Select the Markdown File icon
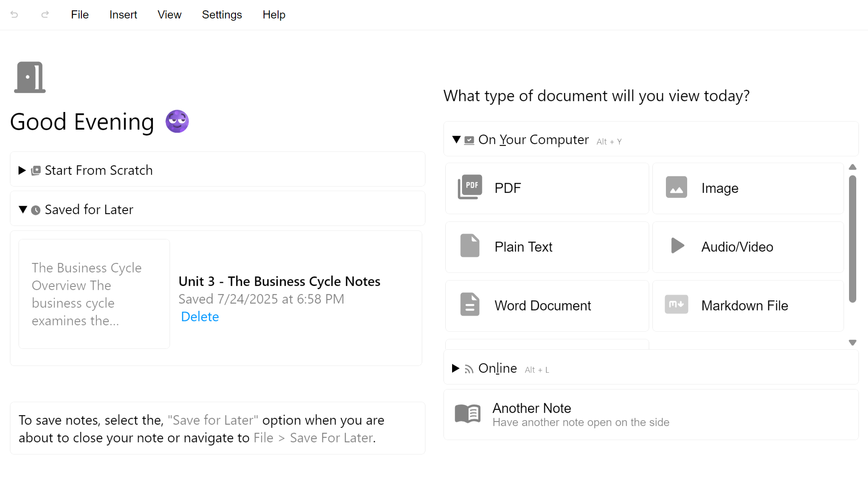 click(676, 305)
